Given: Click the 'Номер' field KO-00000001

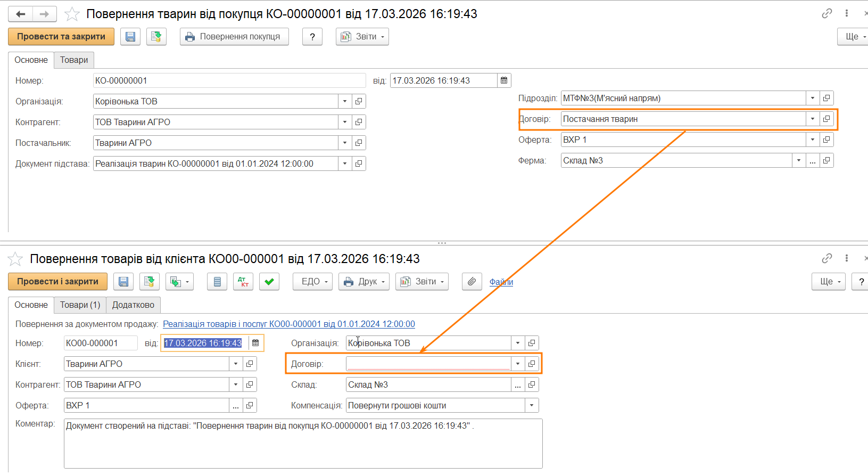Looking at the screenshot, I should [229, 80].
